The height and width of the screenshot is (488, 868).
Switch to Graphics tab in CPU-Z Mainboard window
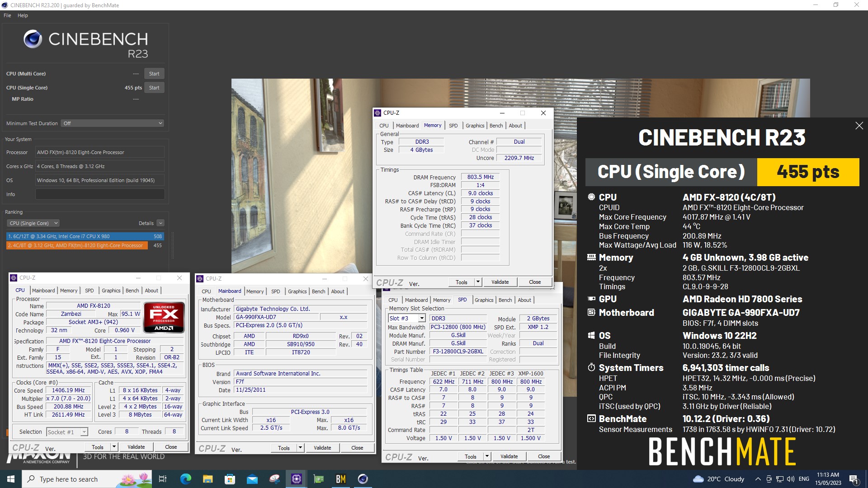point(297,291)
